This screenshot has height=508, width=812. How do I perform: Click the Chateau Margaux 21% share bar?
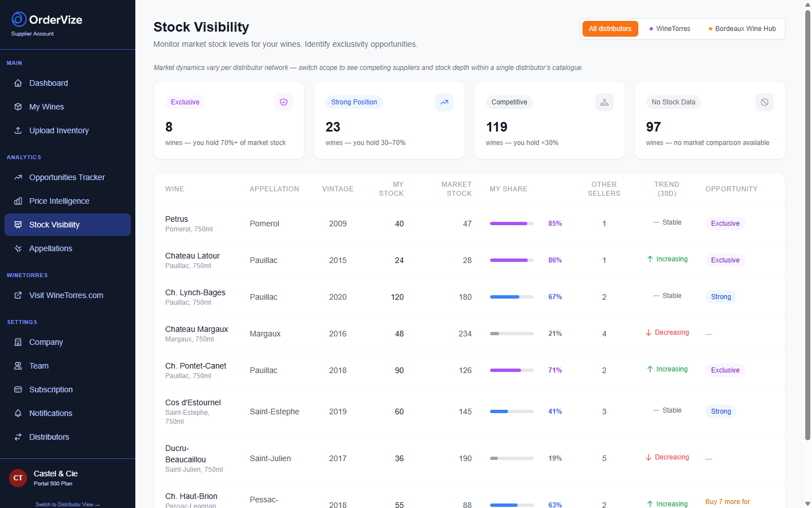[x=512, y=334]
